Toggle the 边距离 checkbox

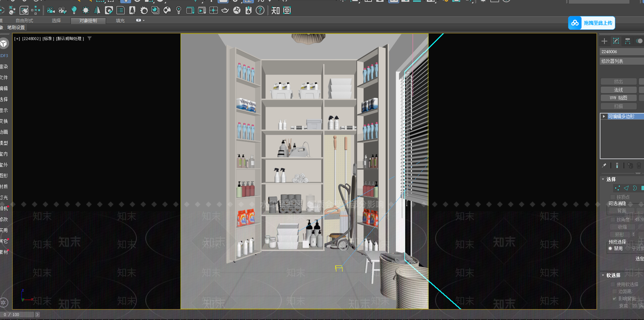click(614, 291)
